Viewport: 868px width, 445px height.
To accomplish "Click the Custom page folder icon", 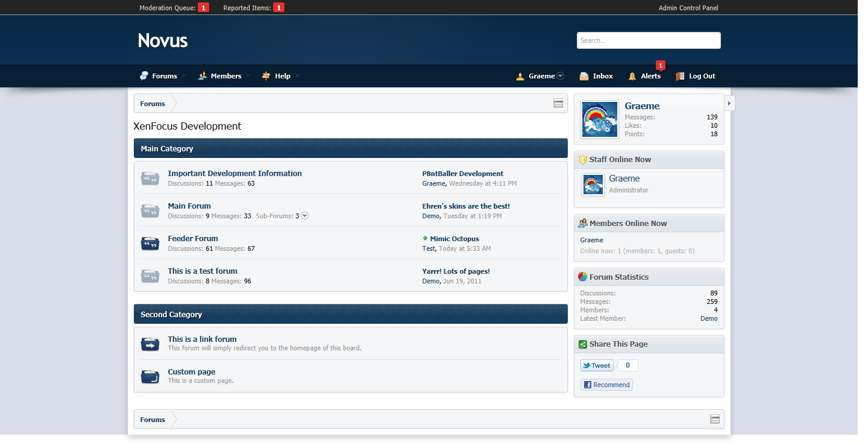I will 150,377.
